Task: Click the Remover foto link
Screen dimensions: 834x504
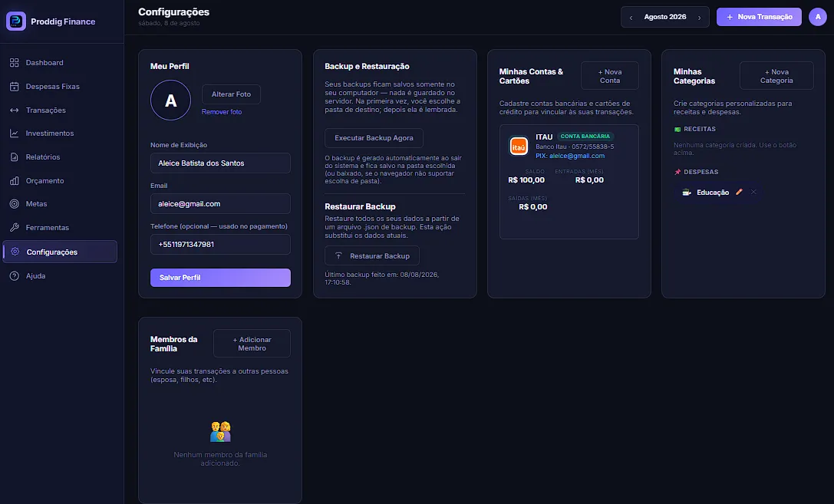Action: 222,112
